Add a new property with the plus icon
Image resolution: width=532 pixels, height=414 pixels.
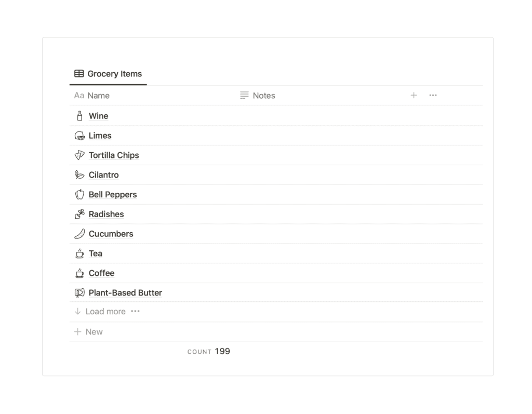[x=414, y=95]
